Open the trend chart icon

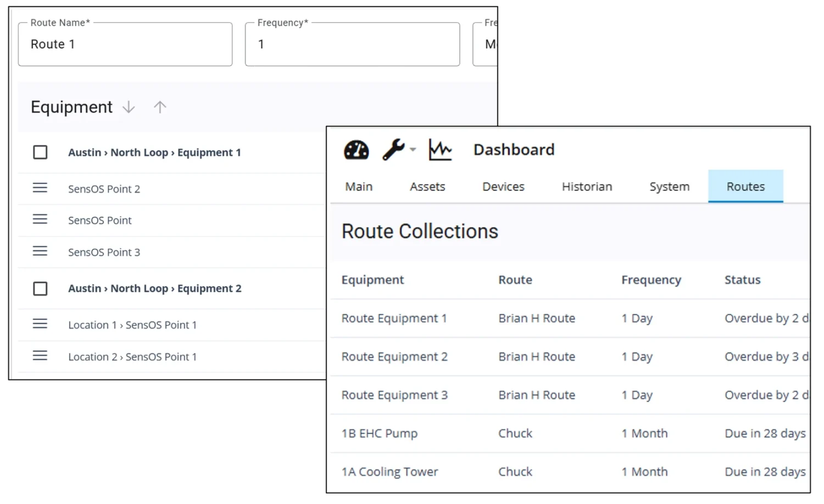440,150
